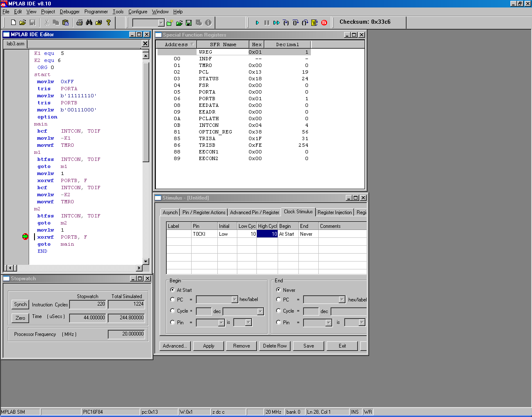Switch to Pin / Register Actions tab
Screen dimensions: 532x417
tap(204, 212)
